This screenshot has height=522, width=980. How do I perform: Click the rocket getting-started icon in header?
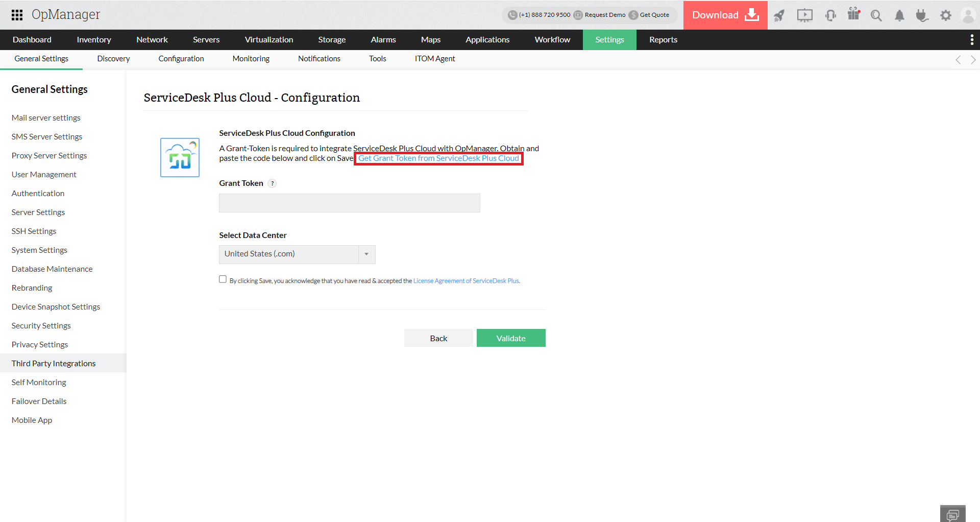[779, 15]
